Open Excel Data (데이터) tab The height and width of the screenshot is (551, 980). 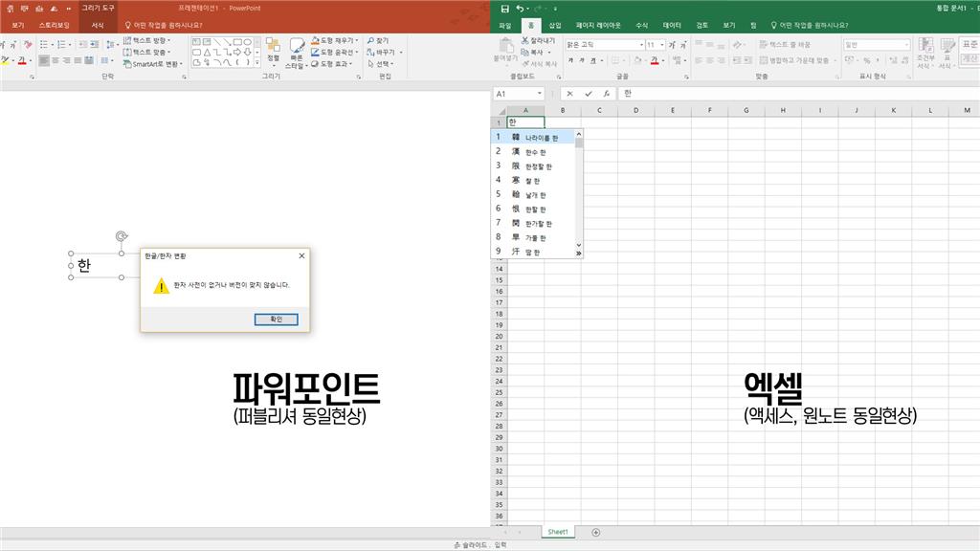pos(672,26)
